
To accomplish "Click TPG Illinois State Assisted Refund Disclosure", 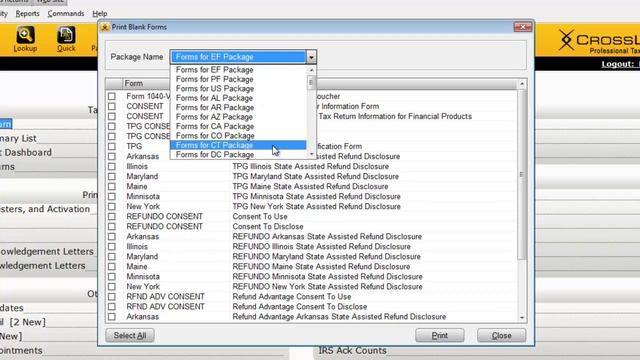I will coord(311,167).
